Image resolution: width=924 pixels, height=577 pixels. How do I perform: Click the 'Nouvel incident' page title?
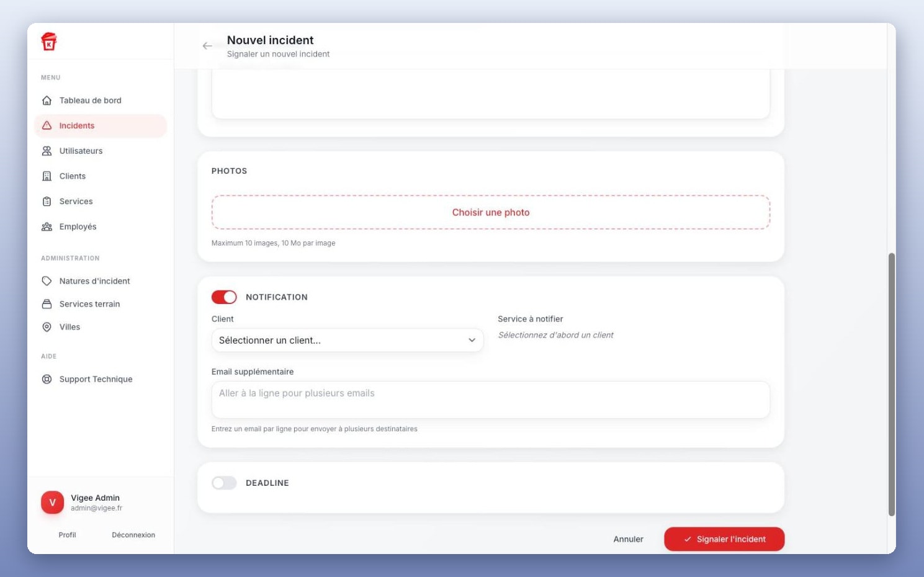pyautogui.click(x=271, y=40)
